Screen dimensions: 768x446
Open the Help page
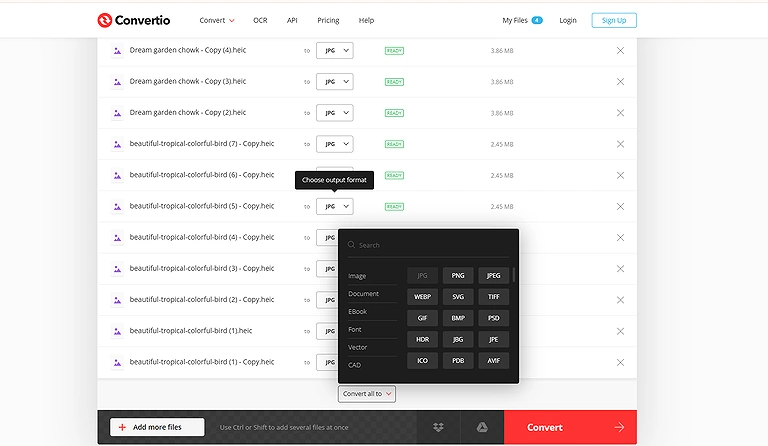pyautogui.click(x=366, y=20)
